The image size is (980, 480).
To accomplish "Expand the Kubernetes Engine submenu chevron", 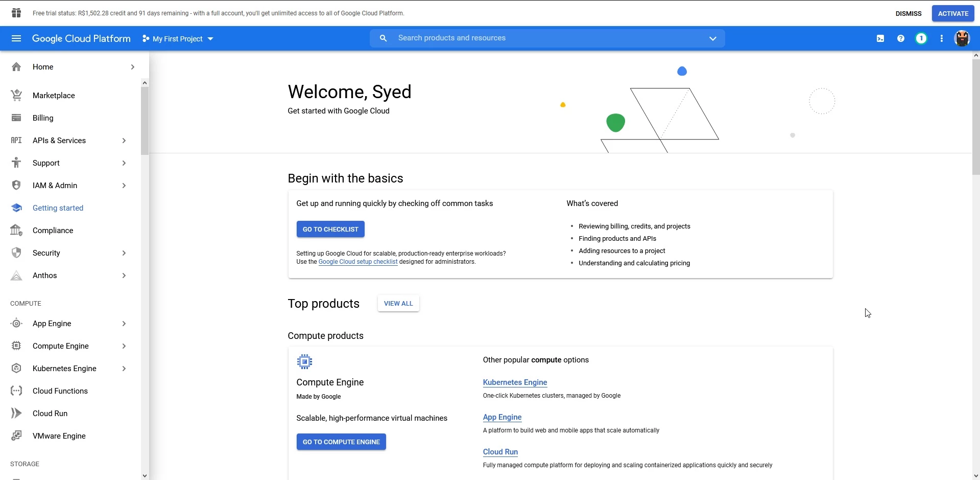I will click(x=124, y=369).
